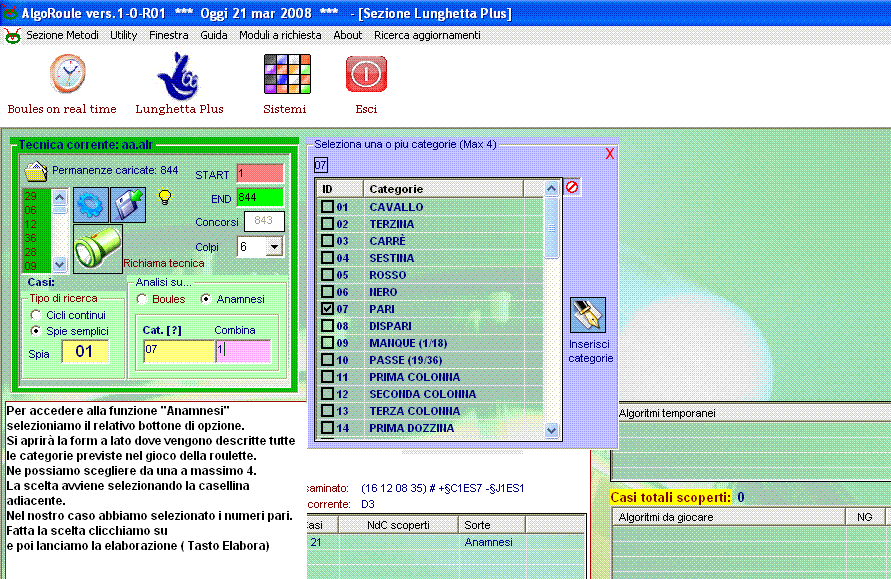
Task: Uncheck the 07 PARI category box
Action: 327,309
